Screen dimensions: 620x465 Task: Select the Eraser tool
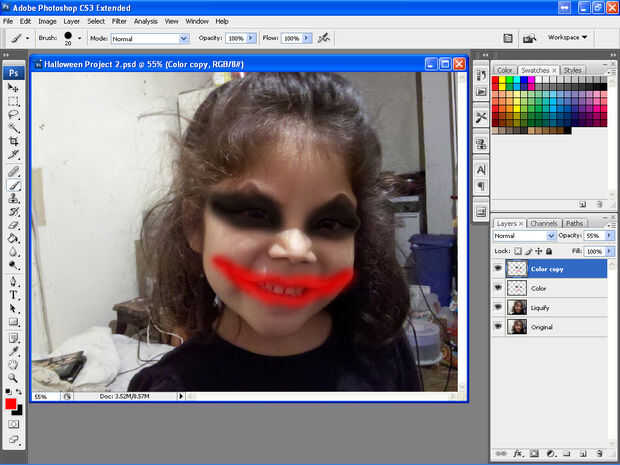click(x=13, y=225)
